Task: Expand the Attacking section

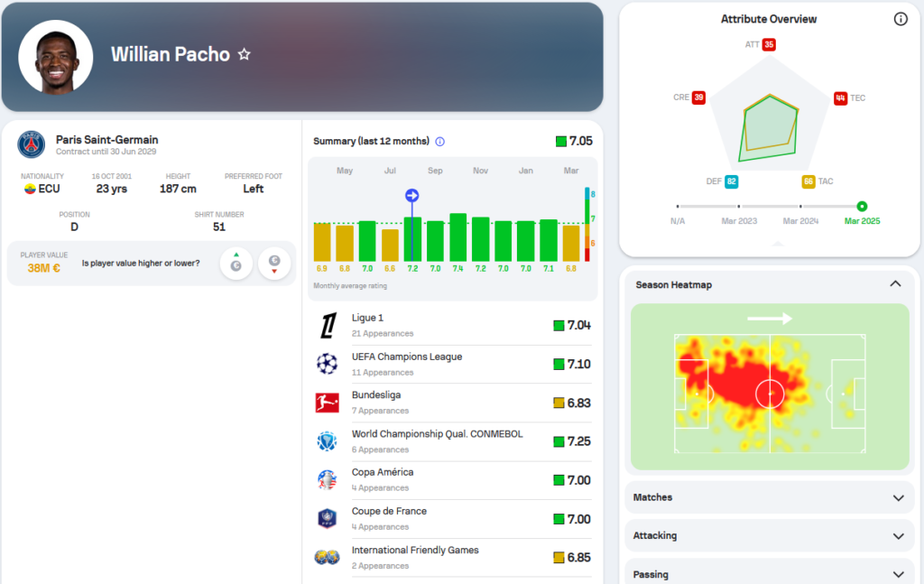Action: point(897,536)
